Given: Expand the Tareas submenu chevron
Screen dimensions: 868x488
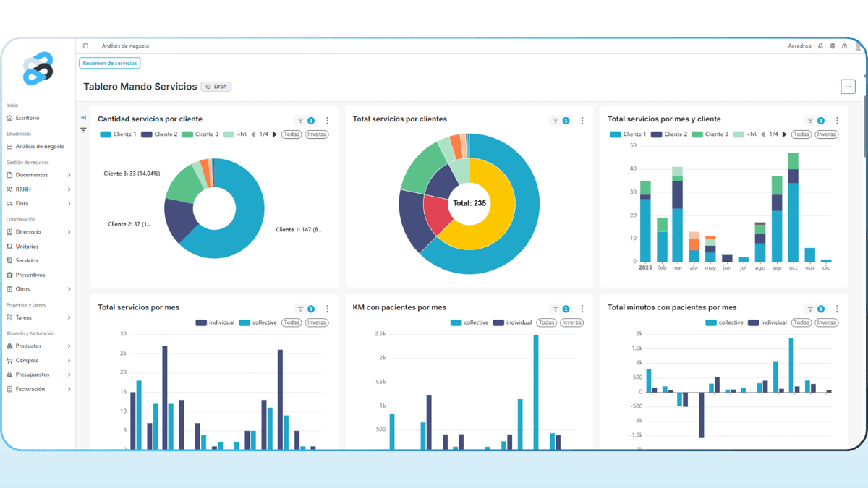Looking at the screenshot, I should pos(69,317).
